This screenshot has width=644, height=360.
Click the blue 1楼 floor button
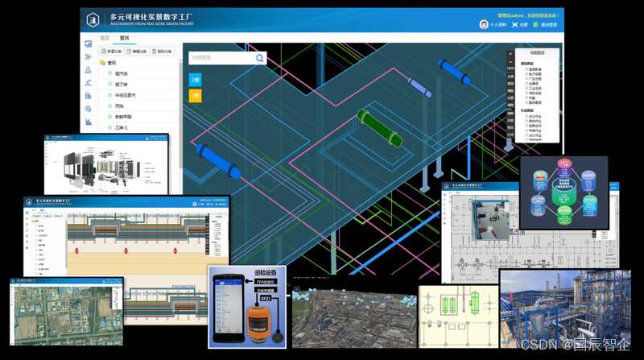tap(195, 80)
